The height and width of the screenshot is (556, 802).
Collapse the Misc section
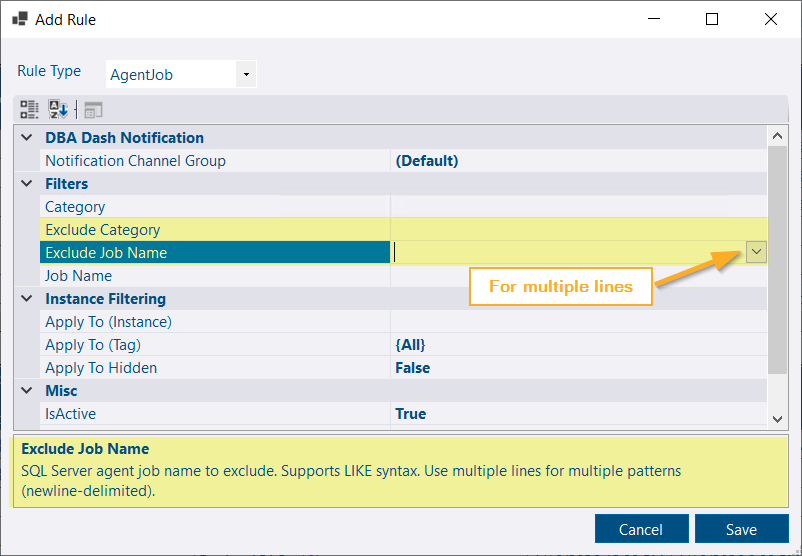click(27, 391)
